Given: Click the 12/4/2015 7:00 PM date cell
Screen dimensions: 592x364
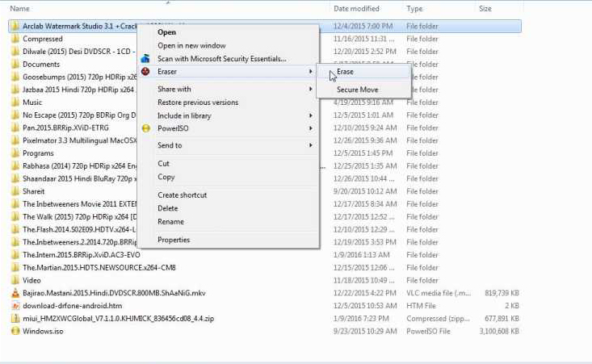Looking at the screenshot, I should click(363, 26).
